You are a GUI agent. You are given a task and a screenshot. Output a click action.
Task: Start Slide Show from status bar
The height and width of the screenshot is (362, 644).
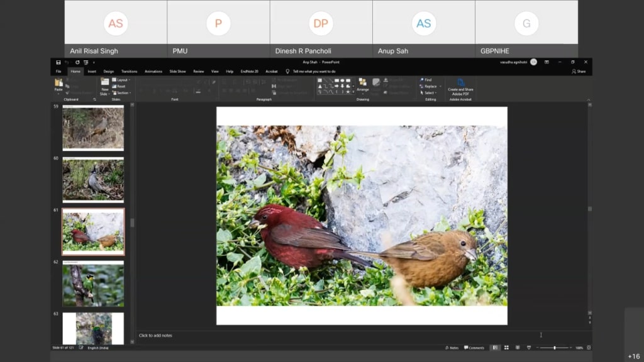tap(528, 348)
